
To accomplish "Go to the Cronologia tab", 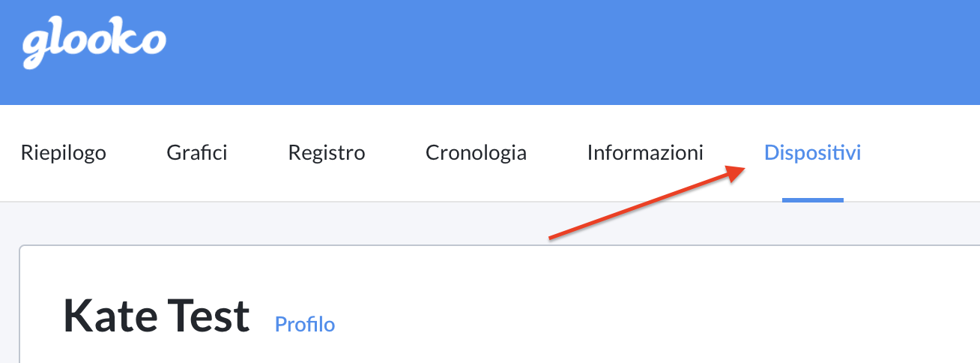I will pyautogui.click(x=476, y=153).
